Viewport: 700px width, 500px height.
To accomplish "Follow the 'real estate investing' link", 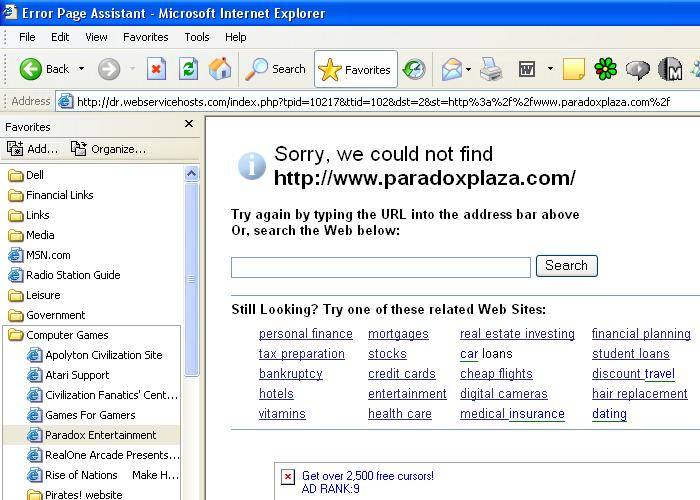I will click(517, 334).
